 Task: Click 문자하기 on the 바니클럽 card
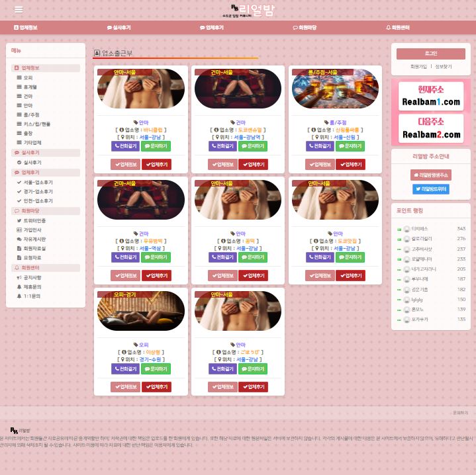tap(156, 146)
